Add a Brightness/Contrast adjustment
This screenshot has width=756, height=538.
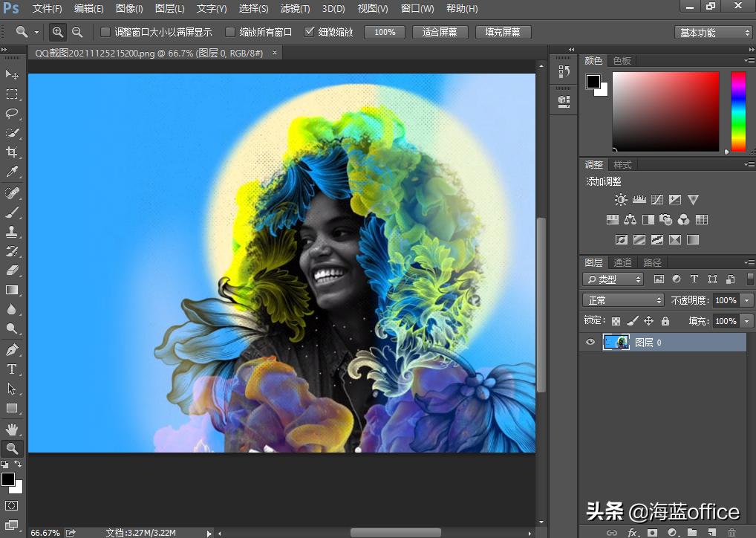point(622,199)
